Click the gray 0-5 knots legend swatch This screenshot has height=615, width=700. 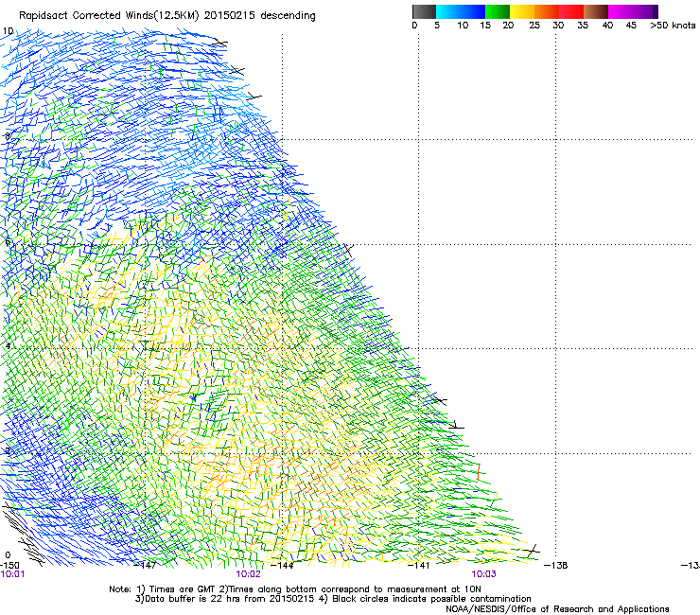[x=424, y=11]
